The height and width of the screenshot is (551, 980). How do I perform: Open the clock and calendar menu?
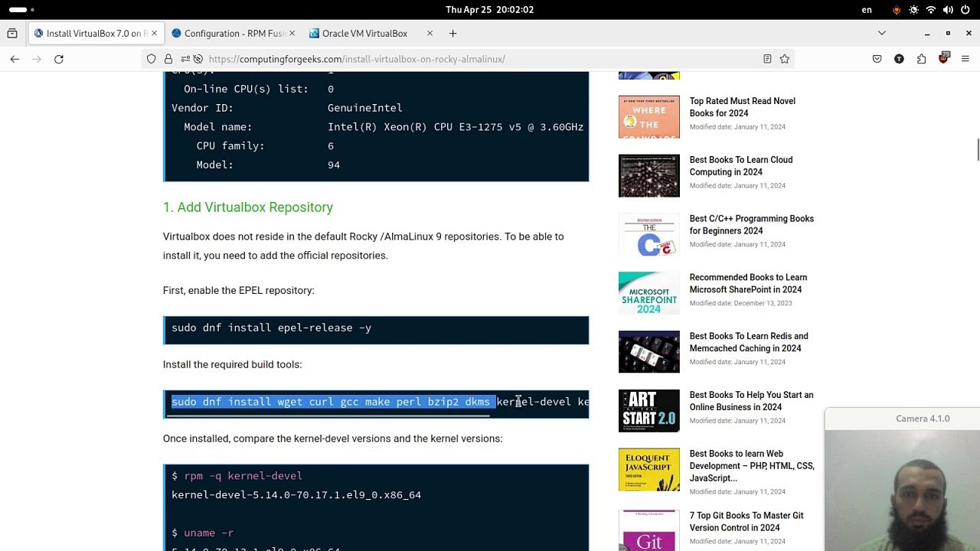point(489,9)
